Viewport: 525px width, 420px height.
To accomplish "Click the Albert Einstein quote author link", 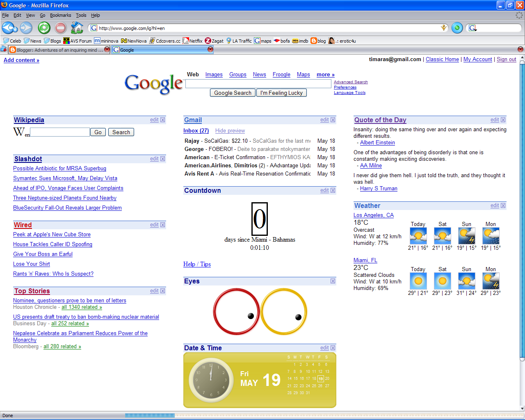I will pos(377,143).
